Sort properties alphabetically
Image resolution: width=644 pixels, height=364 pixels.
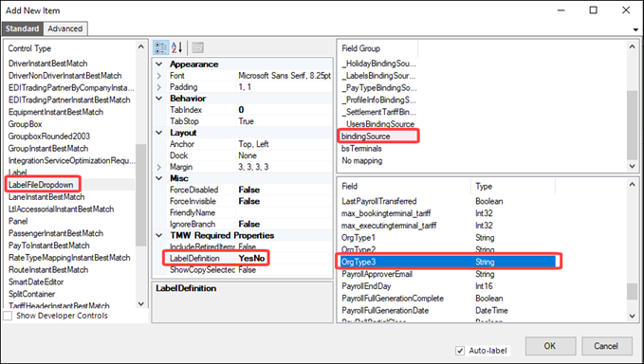click(177, 47)
